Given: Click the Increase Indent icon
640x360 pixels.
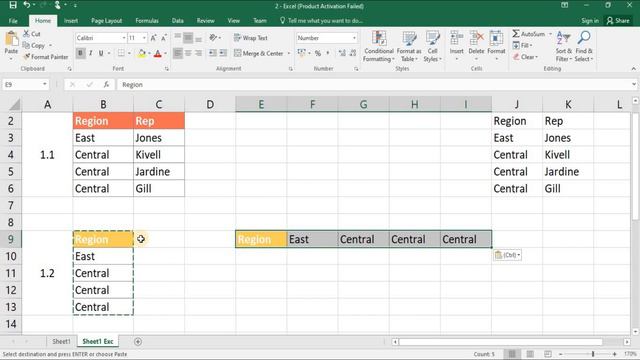Looking at the screenshot, I should [x=223, y=53].
